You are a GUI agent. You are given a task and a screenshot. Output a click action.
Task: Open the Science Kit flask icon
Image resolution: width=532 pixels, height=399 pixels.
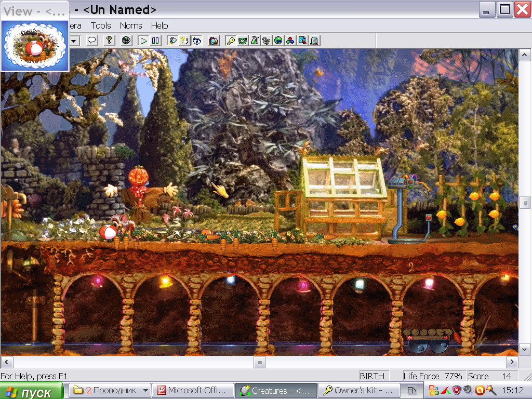click(x=255, y=41)
